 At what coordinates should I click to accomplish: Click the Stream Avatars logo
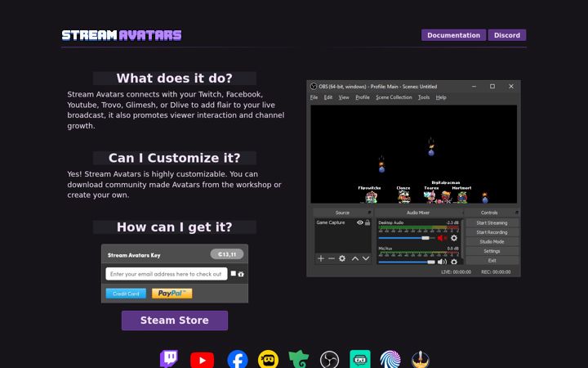pos(122,35)
